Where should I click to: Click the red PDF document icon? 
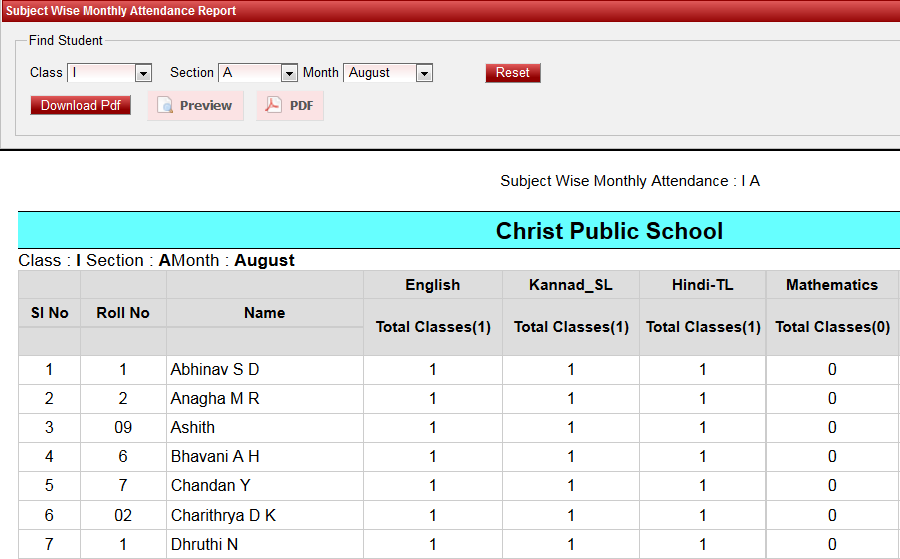click(272, 106)
